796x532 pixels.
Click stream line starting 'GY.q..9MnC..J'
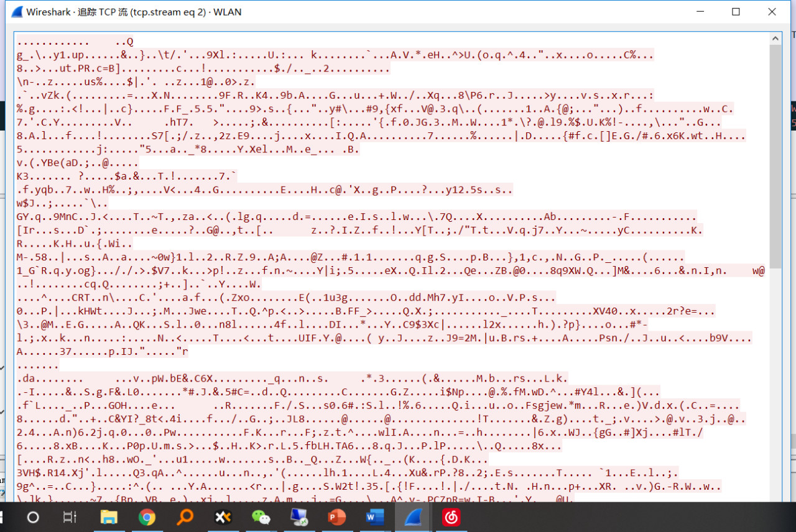coord(357,217)
